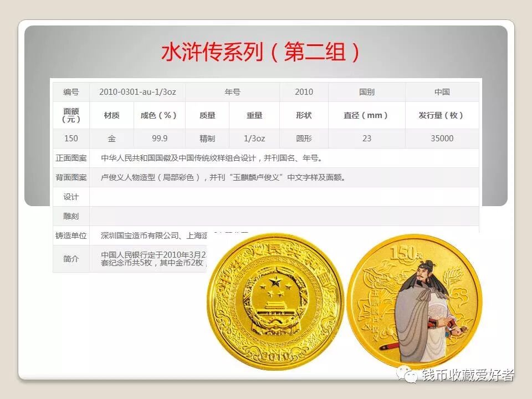Open the Lu Junyi colored reverse coin image

415,300
